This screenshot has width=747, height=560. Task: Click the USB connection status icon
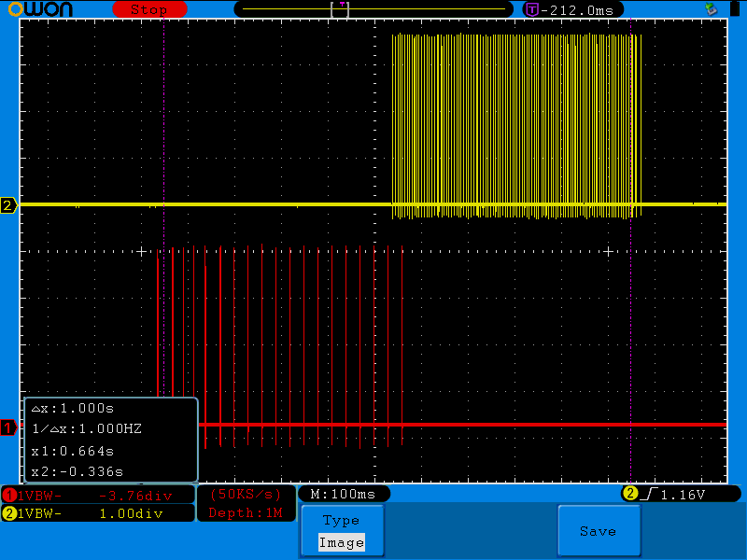(x=712, y=9)
